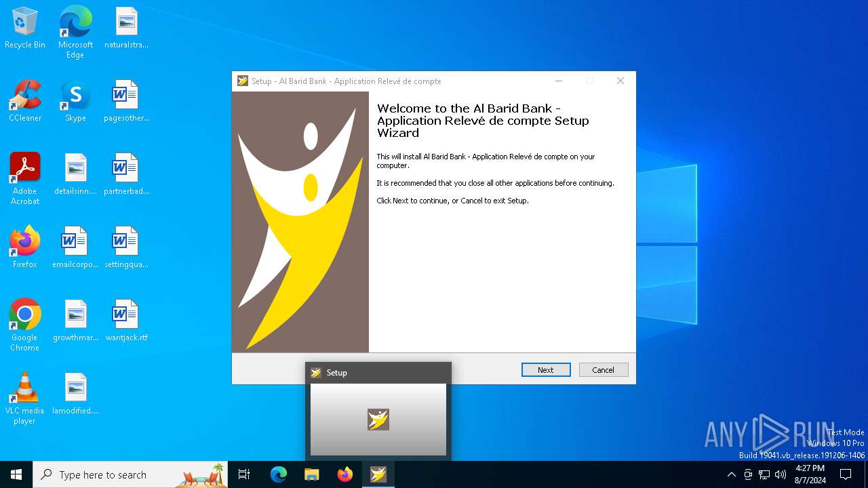Click the taskbar search box
Image resolution: width=868 pixels, height=488 pixels.
130,474
